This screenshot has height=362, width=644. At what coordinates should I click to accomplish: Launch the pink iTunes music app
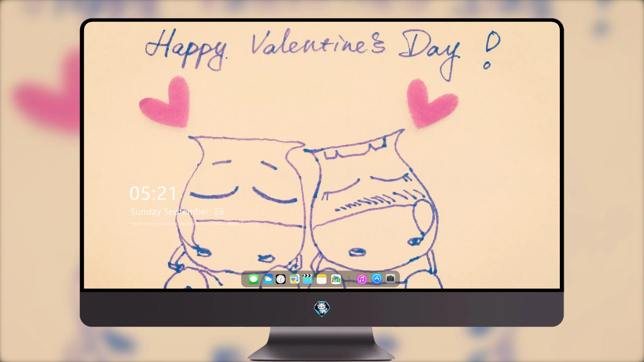[x=362, y=279]
